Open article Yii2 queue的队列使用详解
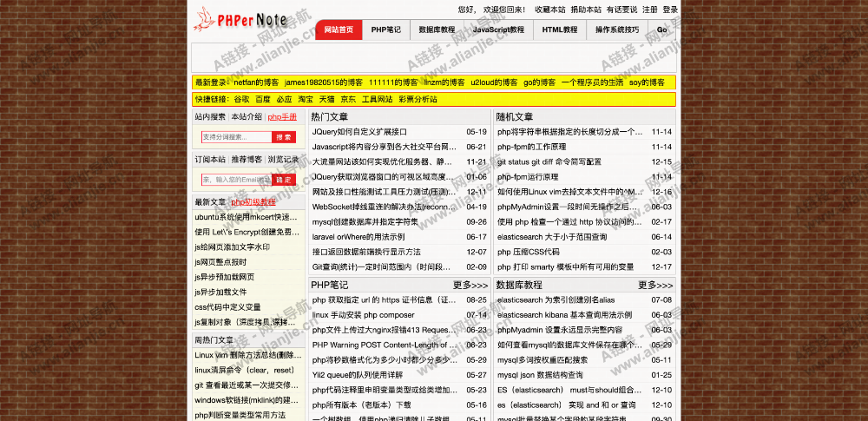868x421 pixels. [357, 374]
